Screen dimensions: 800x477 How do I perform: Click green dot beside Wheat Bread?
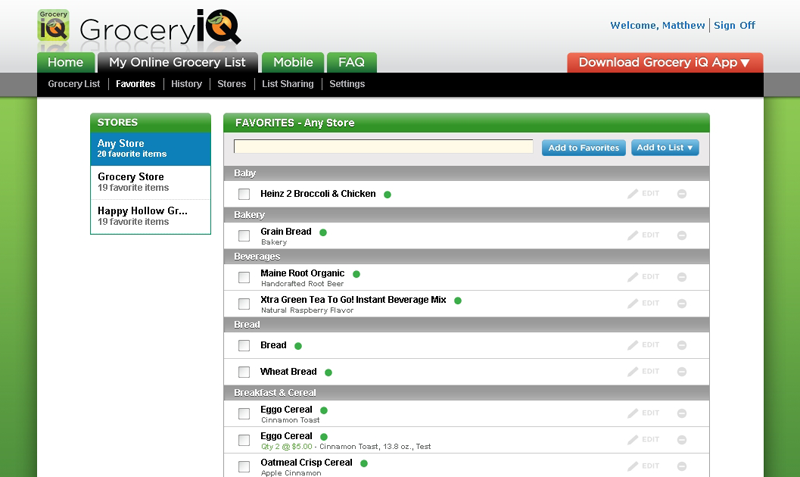point(328,372)
